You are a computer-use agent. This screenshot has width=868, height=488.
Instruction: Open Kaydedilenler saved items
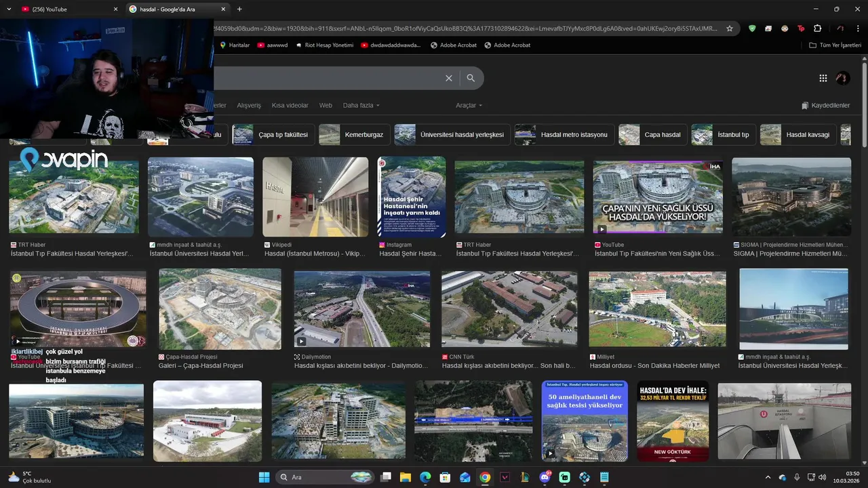[825, 106]
